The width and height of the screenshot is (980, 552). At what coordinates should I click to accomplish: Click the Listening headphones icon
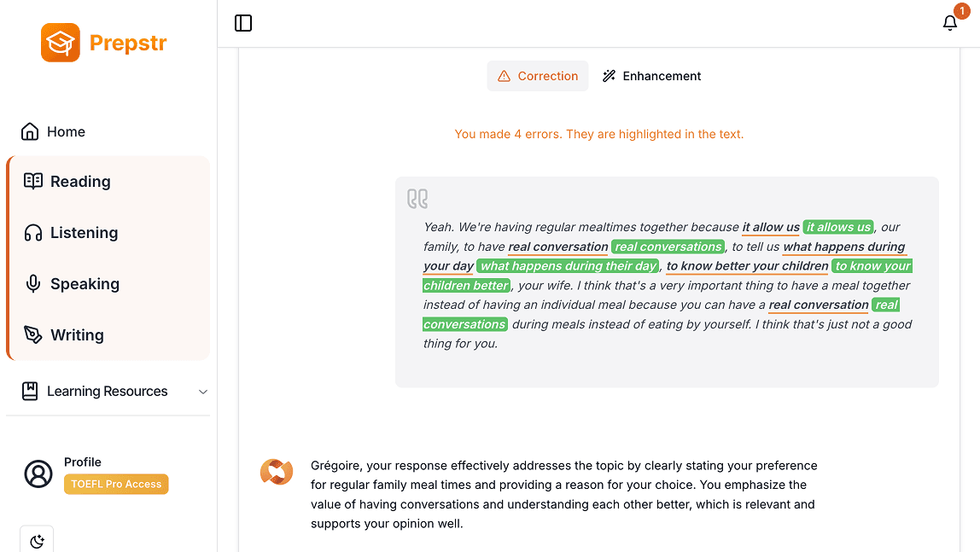(x=33, y=233)
